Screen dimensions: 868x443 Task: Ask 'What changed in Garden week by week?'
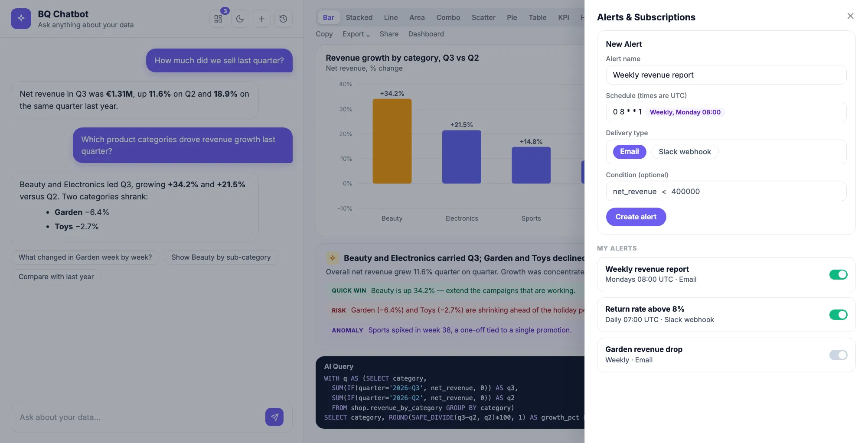click(85, 257)
